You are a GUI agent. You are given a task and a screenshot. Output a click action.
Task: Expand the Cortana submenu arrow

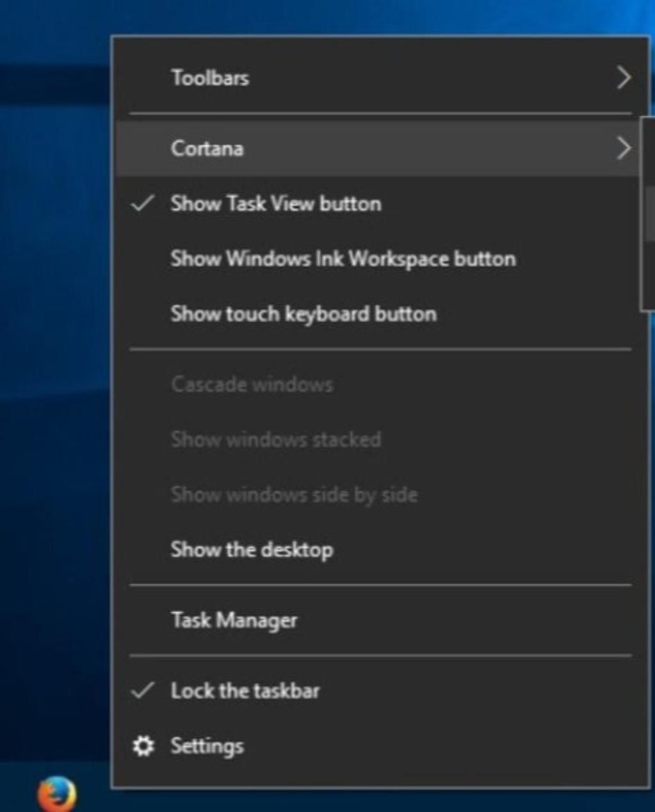(x=623, y=148)
